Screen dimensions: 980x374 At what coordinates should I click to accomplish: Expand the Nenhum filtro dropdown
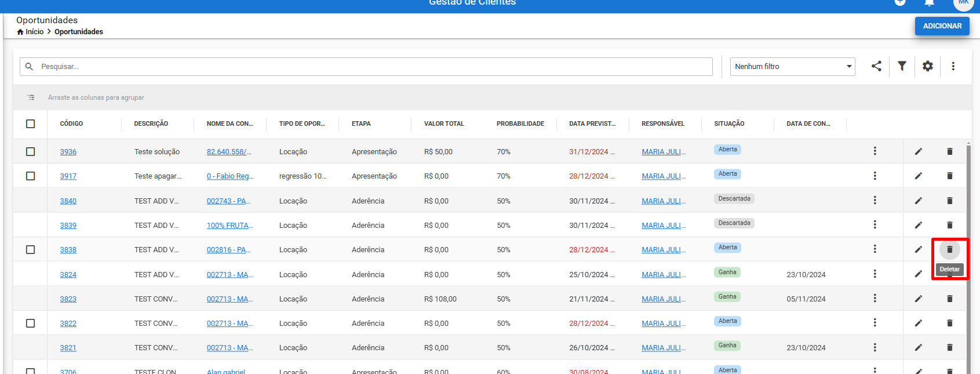click(x=792, y=67)
